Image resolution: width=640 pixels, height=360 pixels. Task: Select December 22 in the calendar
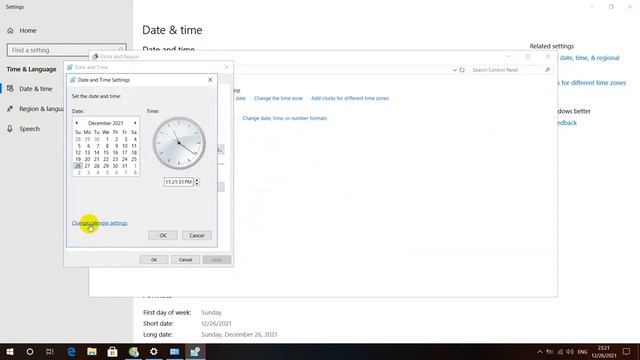pos(106,159)
